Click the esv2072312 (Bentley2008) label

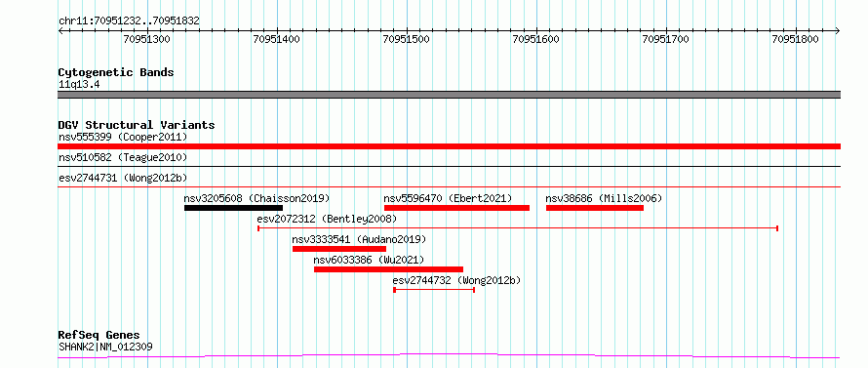pyautogui.click(x=327, y=219)
